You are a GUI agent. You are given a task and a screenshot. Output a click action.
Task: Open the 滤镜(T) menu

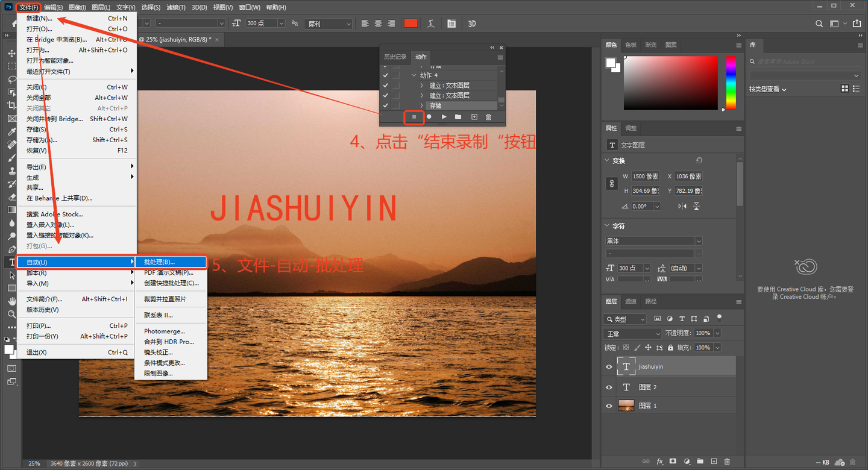coord(176,7)
